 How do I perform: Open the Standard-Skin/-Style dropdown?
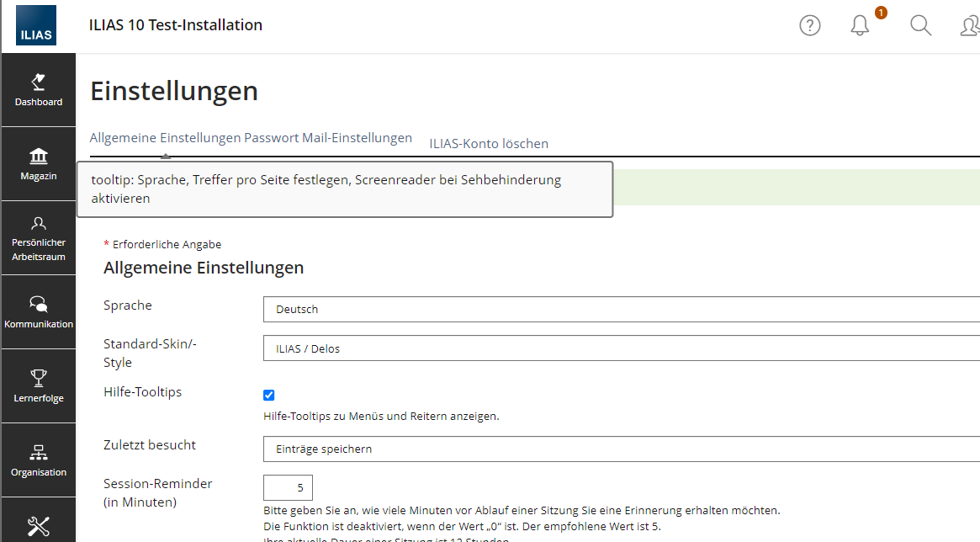[x=621, y=348]
